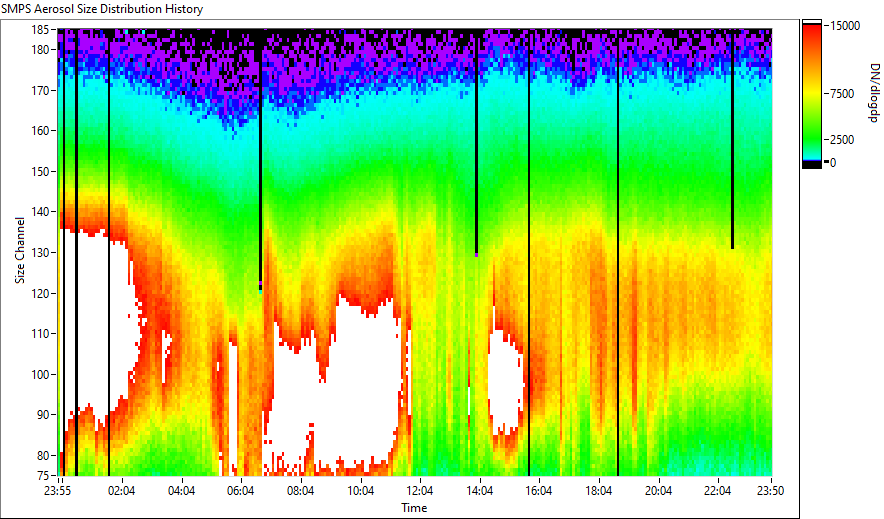Click the 23:55 time axis label

pyautogui.click(x=58, y=491)
